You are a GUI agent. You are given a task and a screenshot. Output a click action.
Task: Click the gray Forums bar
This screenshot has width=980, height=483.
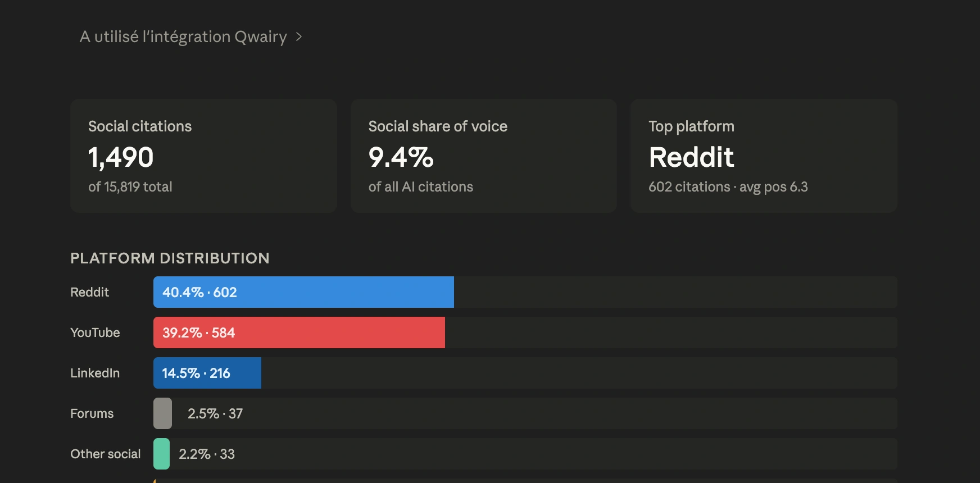click(163, 413)
